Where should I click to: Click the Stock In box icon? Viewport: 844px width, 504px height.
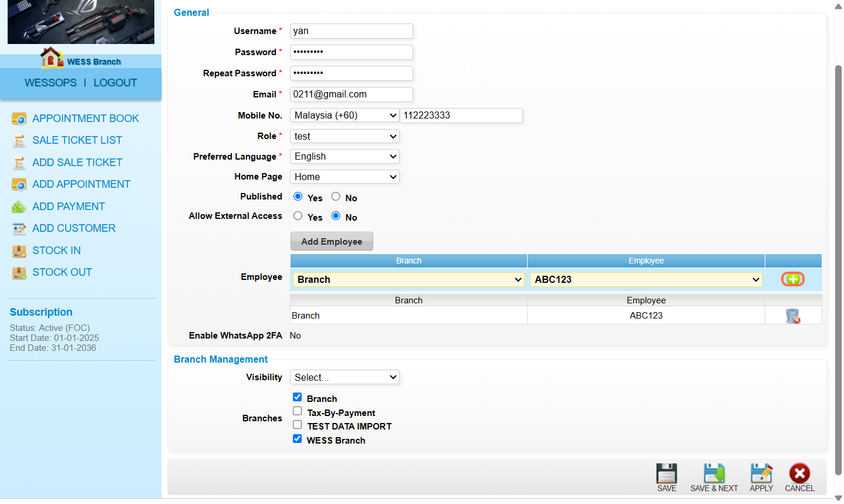[x=19, y=251]
